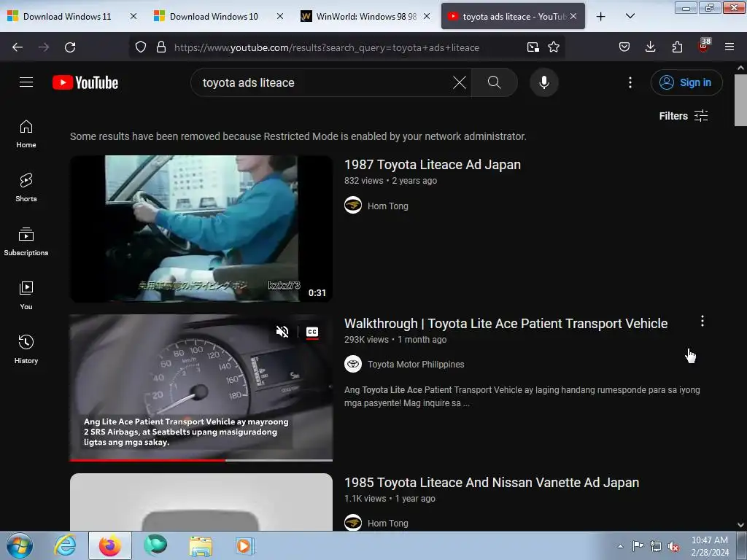The height and width of the screenshot is (560, 747).
Task: Open Windows Explorer folder on taskbar
Action: click(x=201, y=545)
